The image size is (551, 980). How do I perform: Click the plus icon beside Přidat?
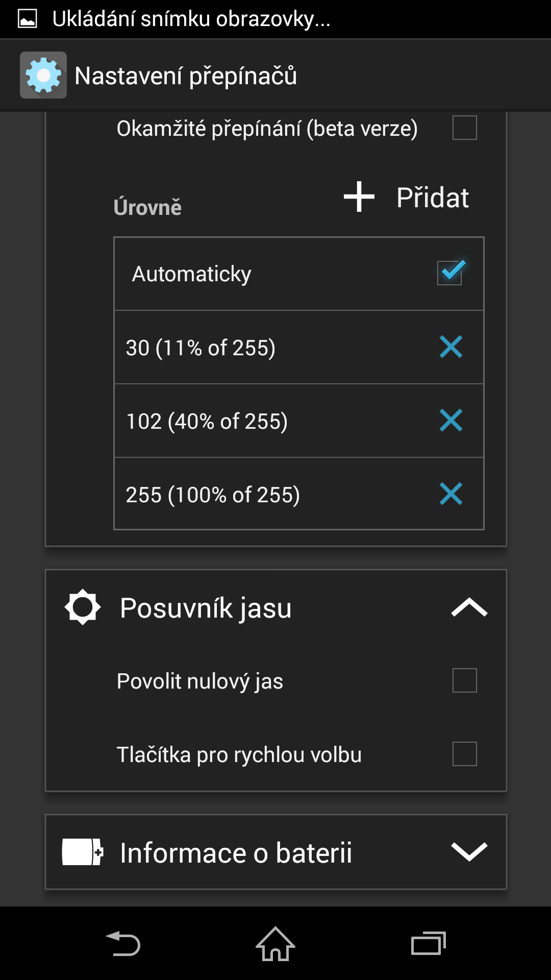(359, 197)
